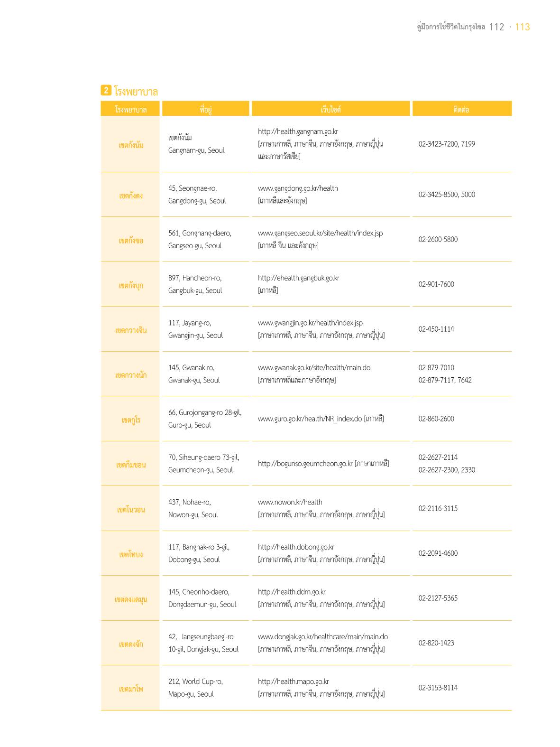Open the ehealth.gangbuk.go.kr link
The width and height of the screenshot is (560, 747).
tap(298, 278)
